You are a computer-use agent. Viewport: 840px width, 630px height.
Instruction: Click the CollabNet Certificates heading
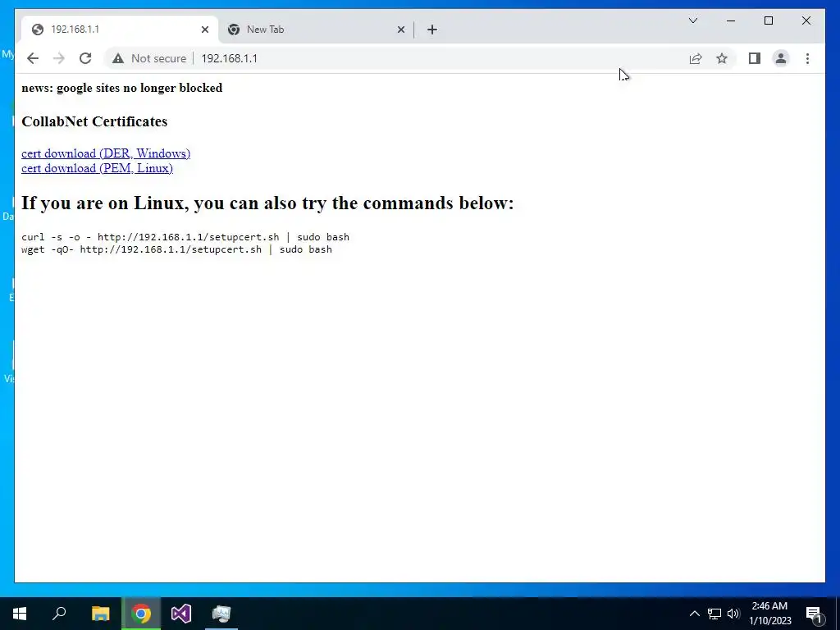pos(94,121)
